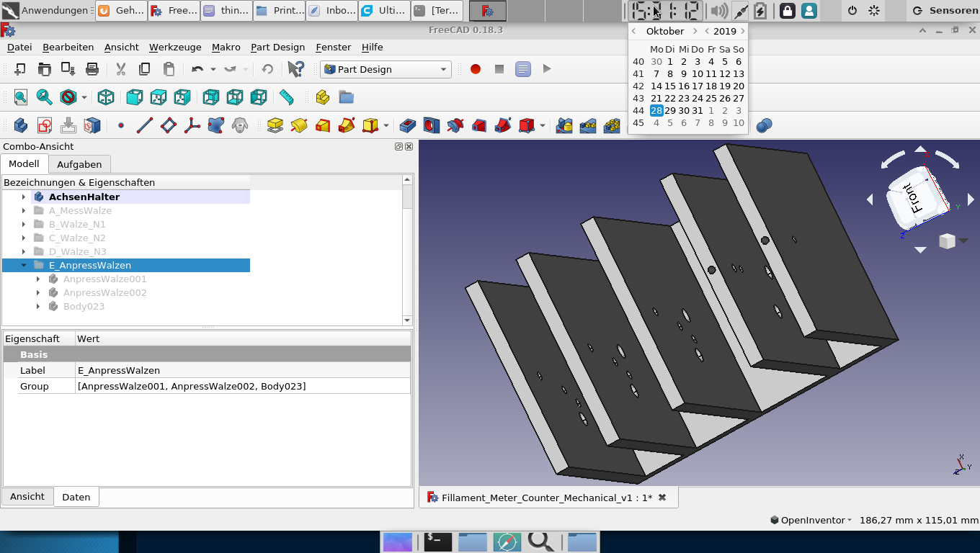
Task: Click the Boolean operation icon
Action: click(x=765, y=125)
